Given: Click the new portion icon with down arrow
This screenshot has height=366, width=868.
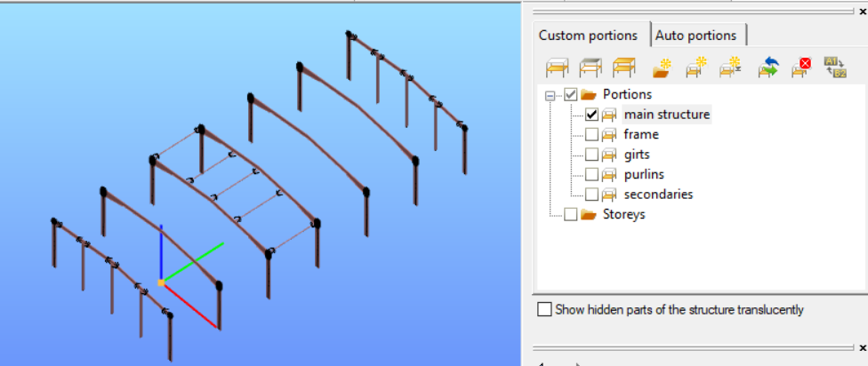Looking at the screenshot, I should 731,68.
